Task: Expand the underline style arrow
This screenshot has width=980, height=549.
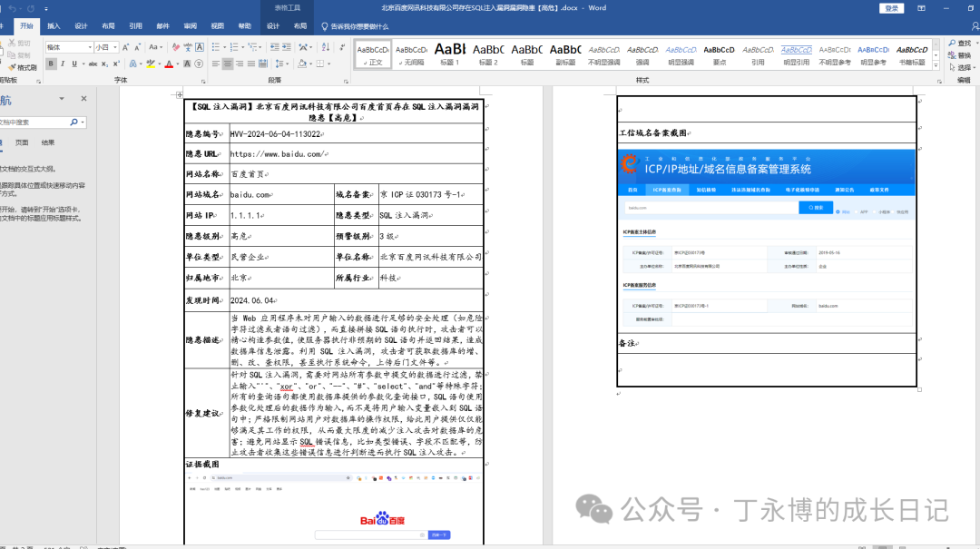Action: coord(83,64)
